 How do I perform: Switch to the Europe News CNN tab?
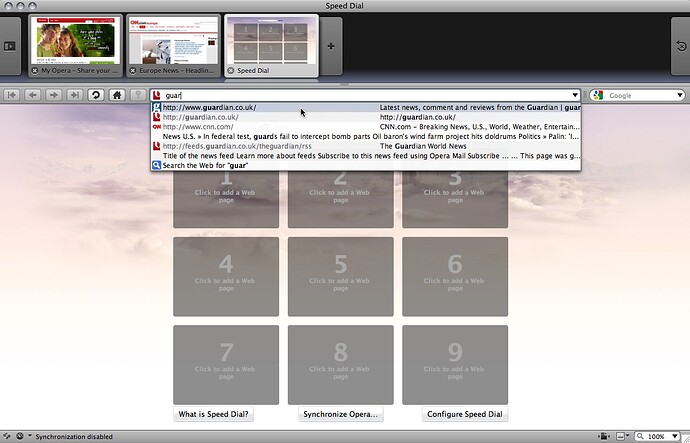(x=174, y=46)
